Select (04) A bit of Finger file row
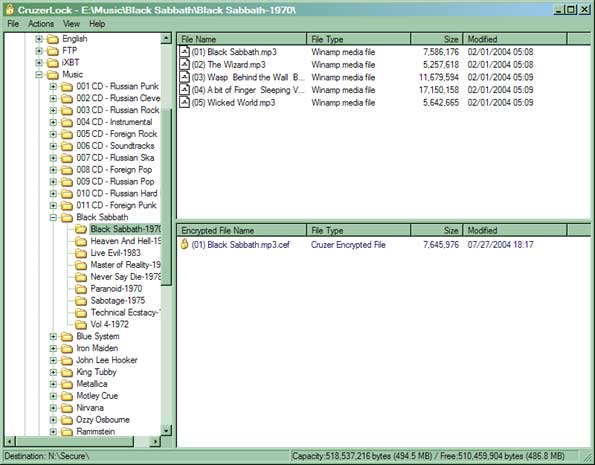 coord(383,90)
